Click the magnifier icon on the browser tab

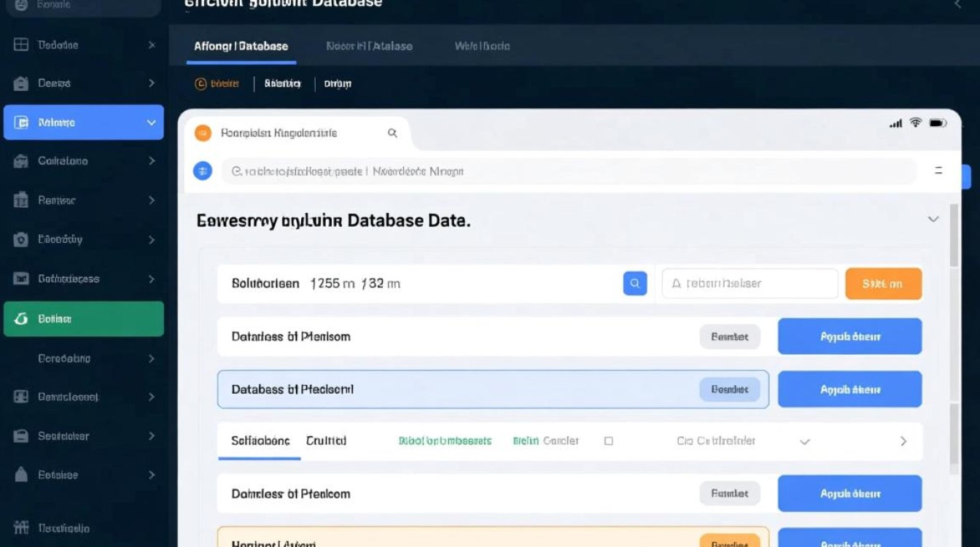point(392,133)
